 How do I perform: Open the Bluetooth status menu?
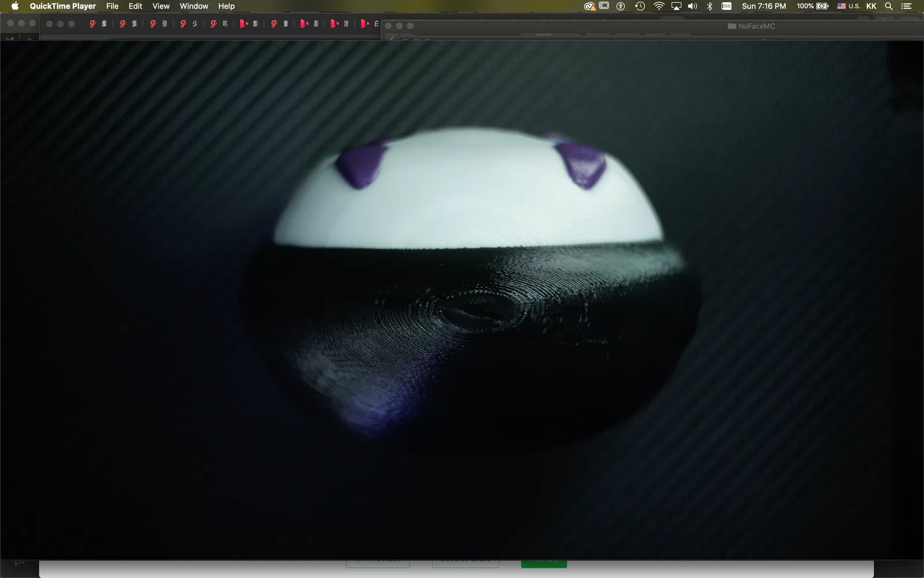click(x=710, y=6)
